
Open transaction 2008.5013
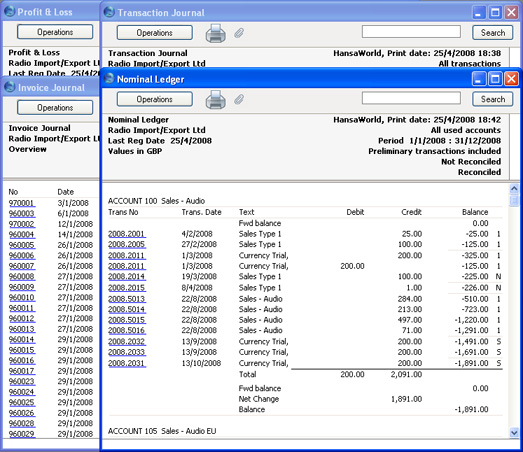click(127, 299)
